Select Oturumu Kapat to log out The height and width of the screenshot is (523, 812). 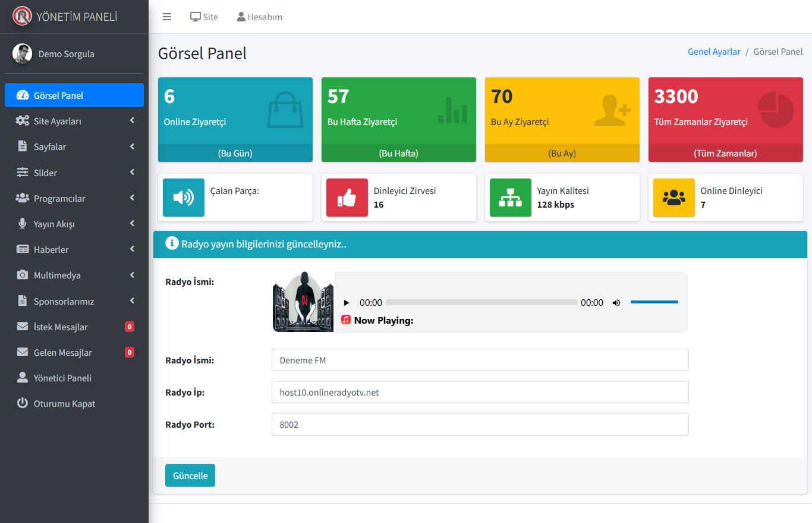[x=64, y=403]
